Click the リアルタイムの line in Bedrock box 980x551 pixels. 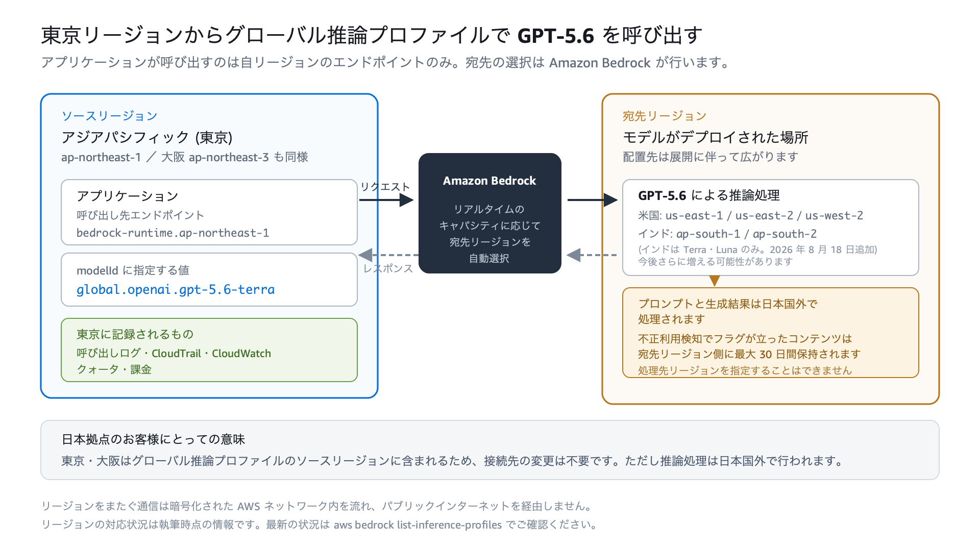pos(489,209)
